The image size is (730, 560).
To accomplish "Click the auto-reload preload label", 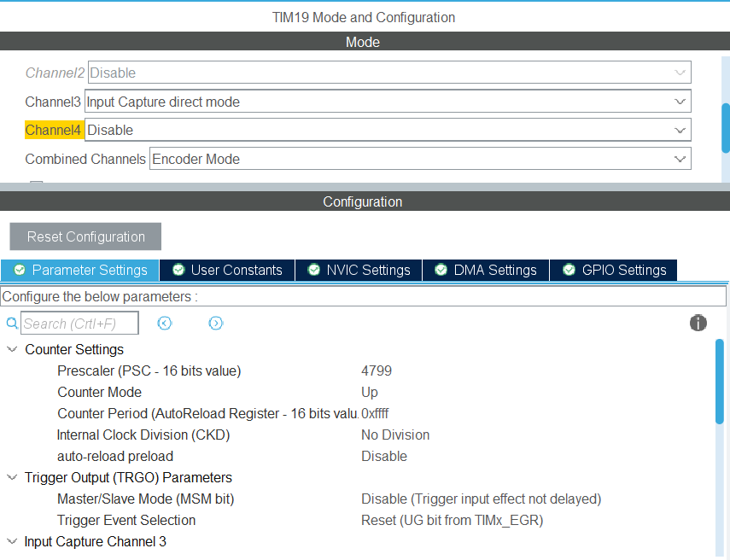I will click(115, 456).
